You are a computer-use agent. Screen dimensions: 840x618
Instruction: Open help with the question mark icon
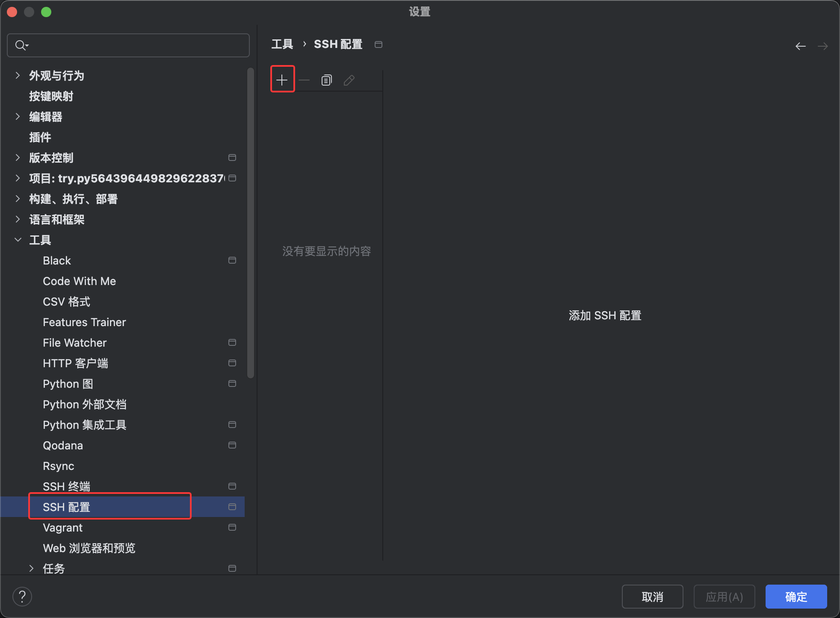click(x=22, y=596)
